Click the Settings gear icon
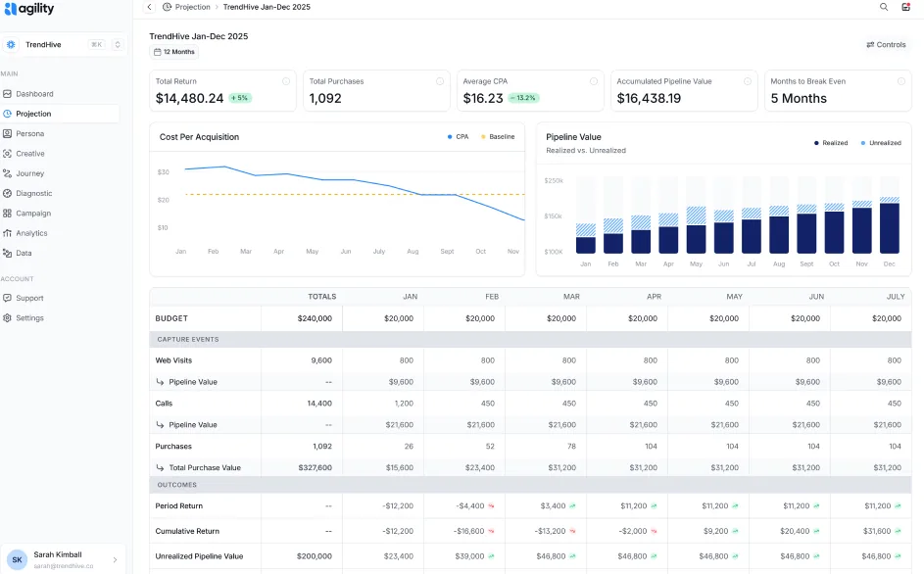 pos(7,318)
